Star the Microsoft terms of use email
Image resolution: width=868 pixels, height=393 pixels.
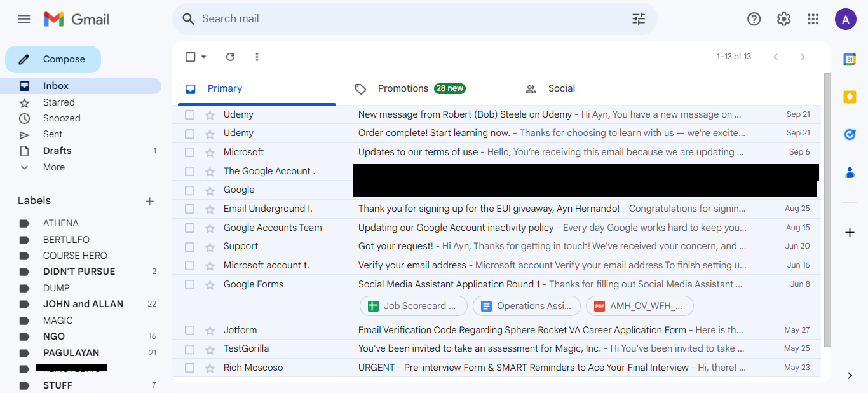tap(210, 153)
